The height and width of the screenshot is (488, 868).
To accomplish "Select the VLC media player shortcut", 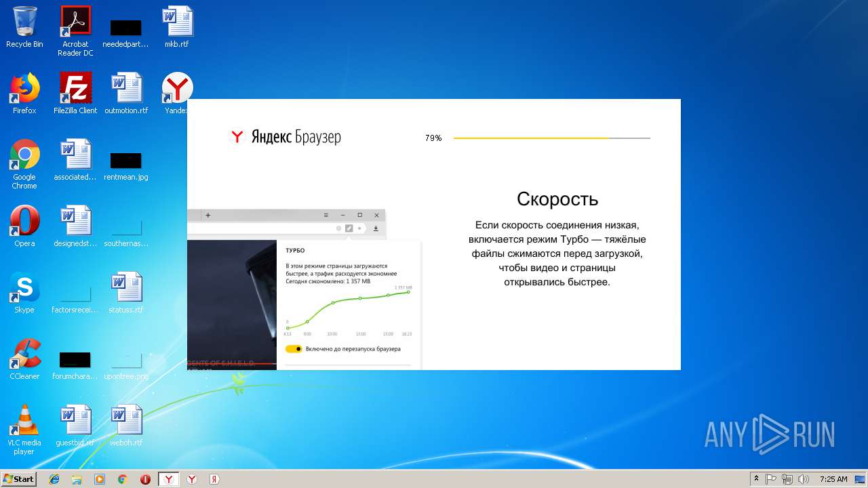I will pos(24,430).
